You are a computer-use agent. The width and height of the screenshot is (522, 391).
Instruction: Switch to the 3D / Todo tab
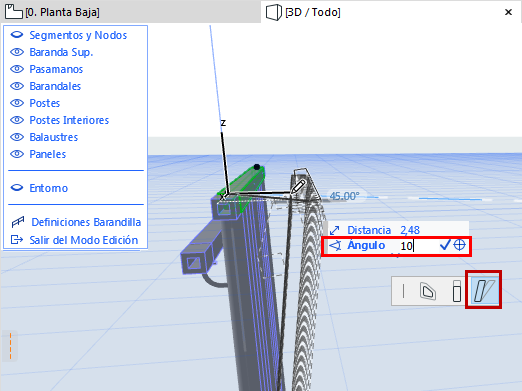pos(391,12)
